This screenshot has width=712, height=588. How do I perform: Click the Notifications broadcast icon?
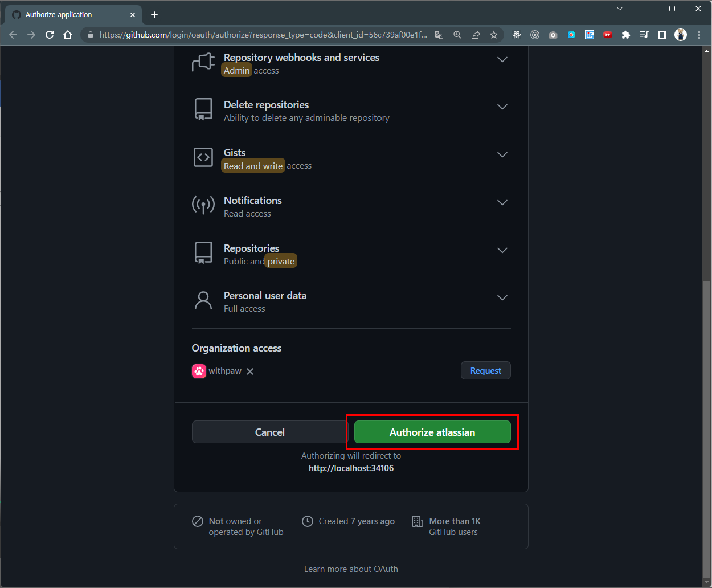[203, 205]
